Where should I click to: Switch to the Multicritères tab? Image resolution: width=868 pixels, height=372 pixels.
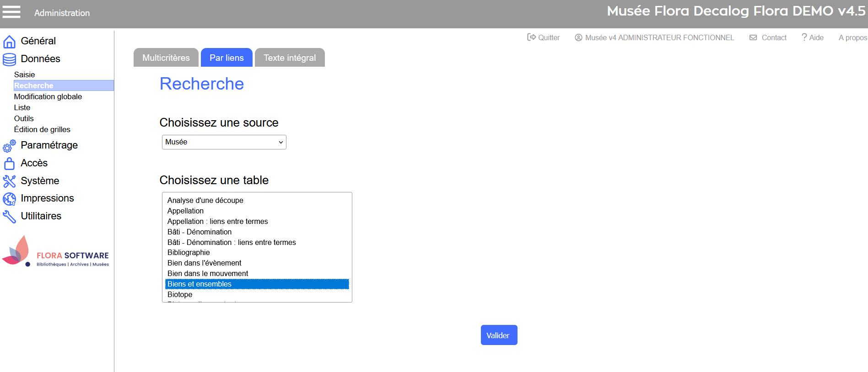pyautogui.click(x=166, y=58)
